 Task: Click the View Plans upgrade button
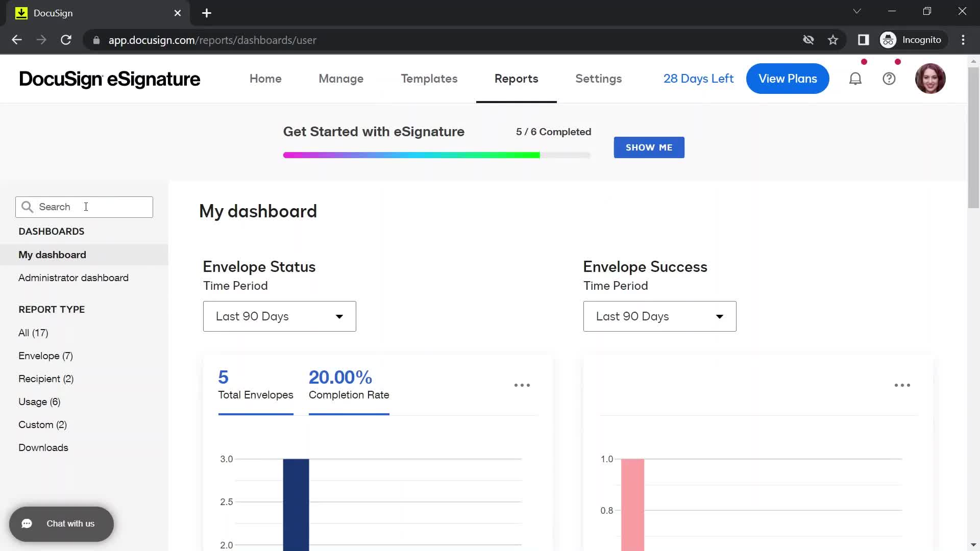pos(788,79)
